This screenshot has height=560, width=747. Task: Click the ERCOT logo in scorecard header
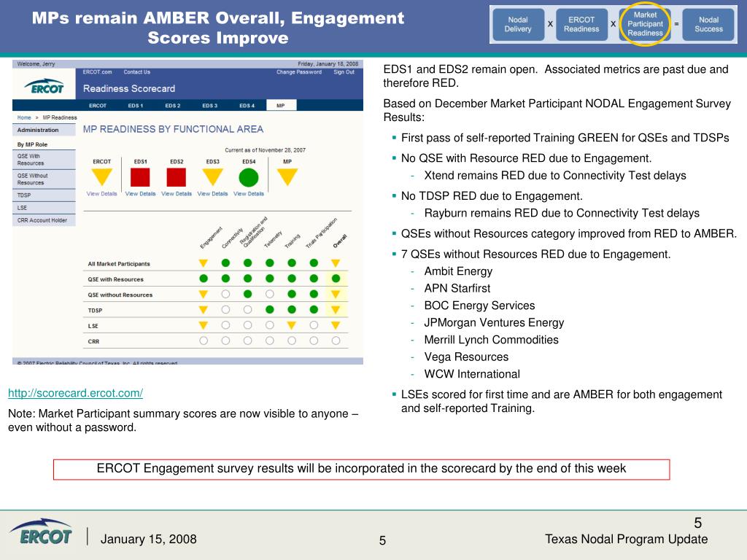[x=44, y=86]
